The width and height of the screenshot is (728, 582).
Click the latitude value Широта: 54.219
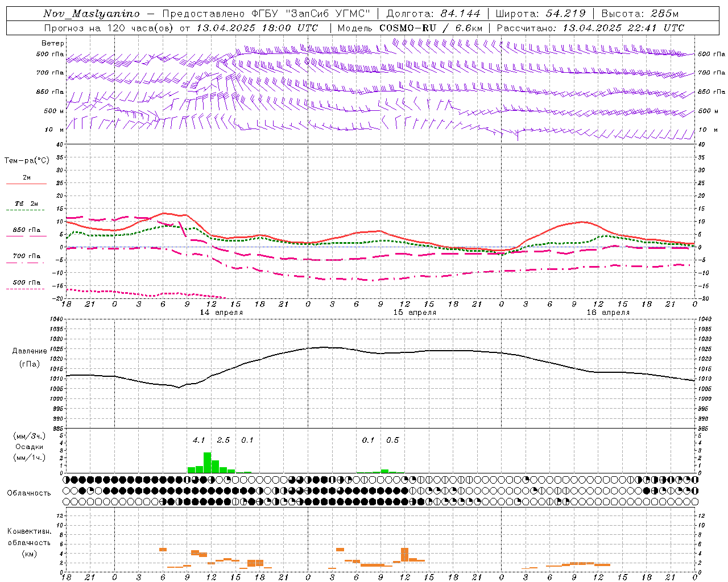click(x=540, y=14)
